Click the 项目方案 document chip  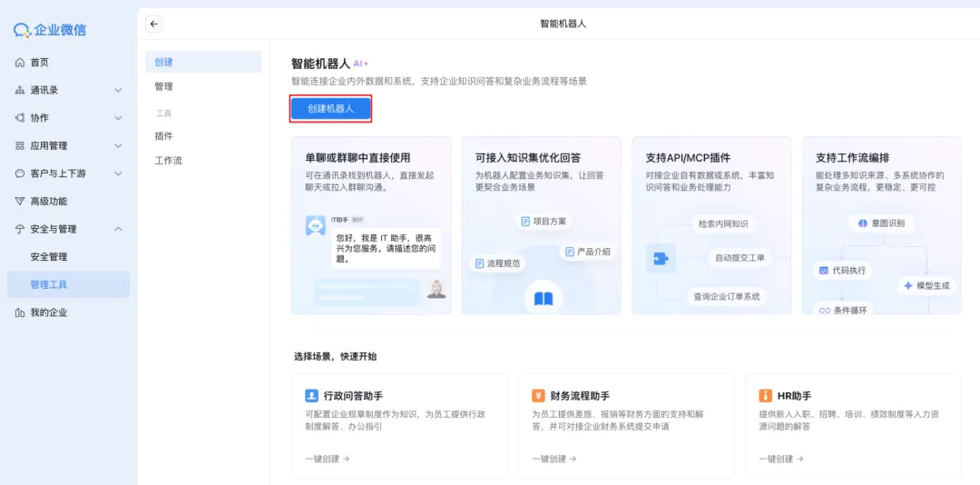pos(544,221)
